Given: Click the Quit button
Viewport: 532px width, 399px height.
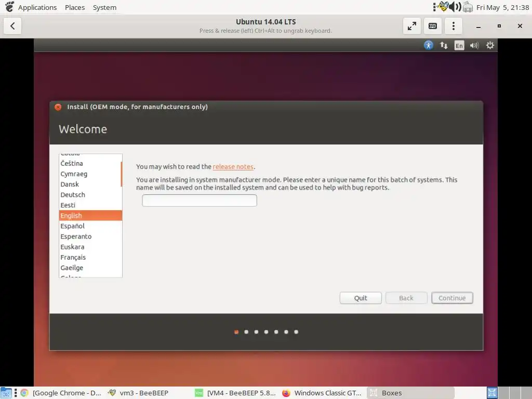Looking at the screenshot, I should [361, 298].
